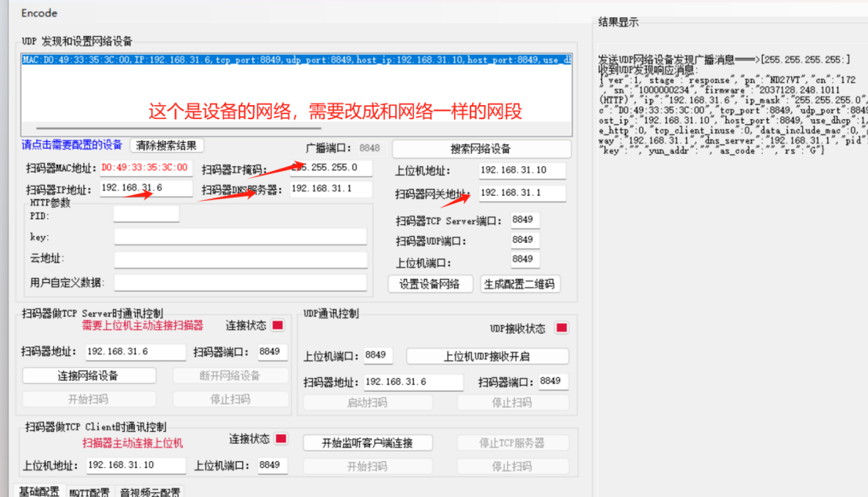The height and width of the screenshot is (497, 868).
Task: Click the 用户自定义数据 input field
Action: pos(240,283)
